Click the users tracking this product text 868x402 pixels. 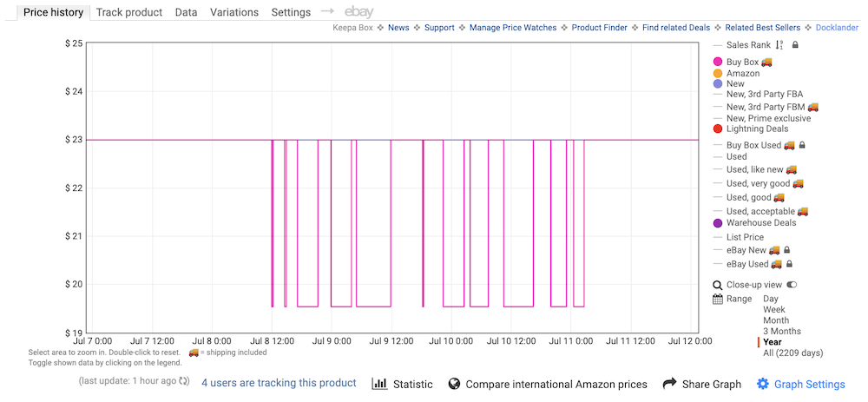pyautogui.click(x=279, y=383)
